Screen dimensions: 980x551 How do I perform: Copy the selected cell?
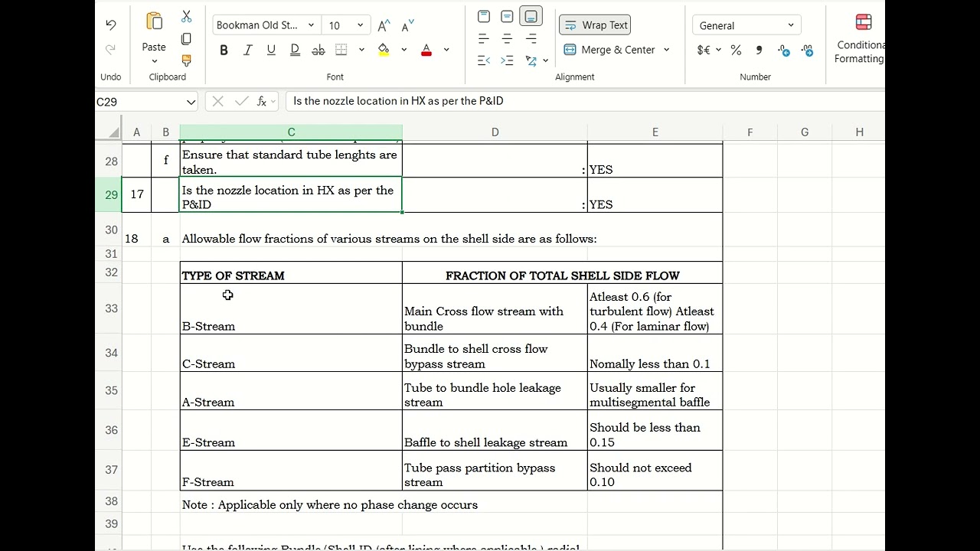tap(186, 39)
